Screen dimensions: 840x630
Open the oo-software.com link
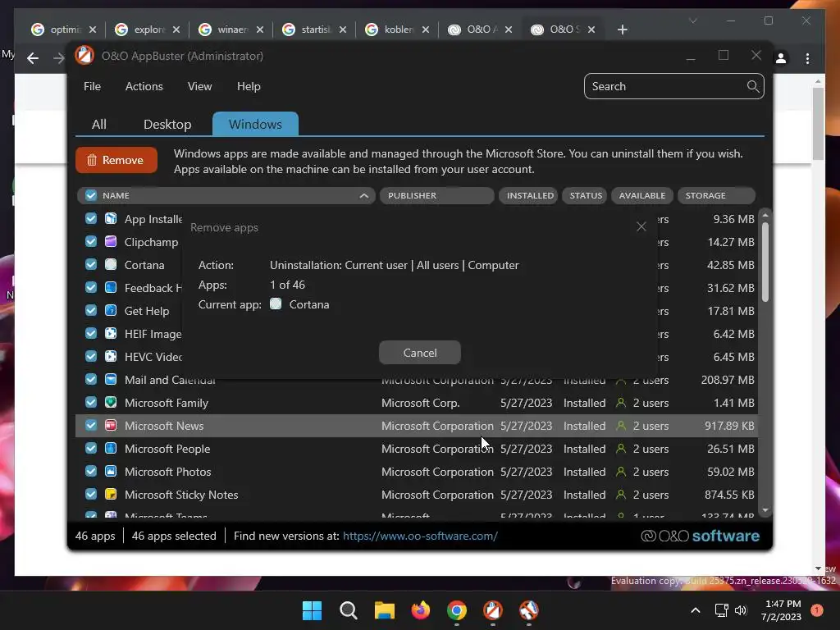(420, 536)
